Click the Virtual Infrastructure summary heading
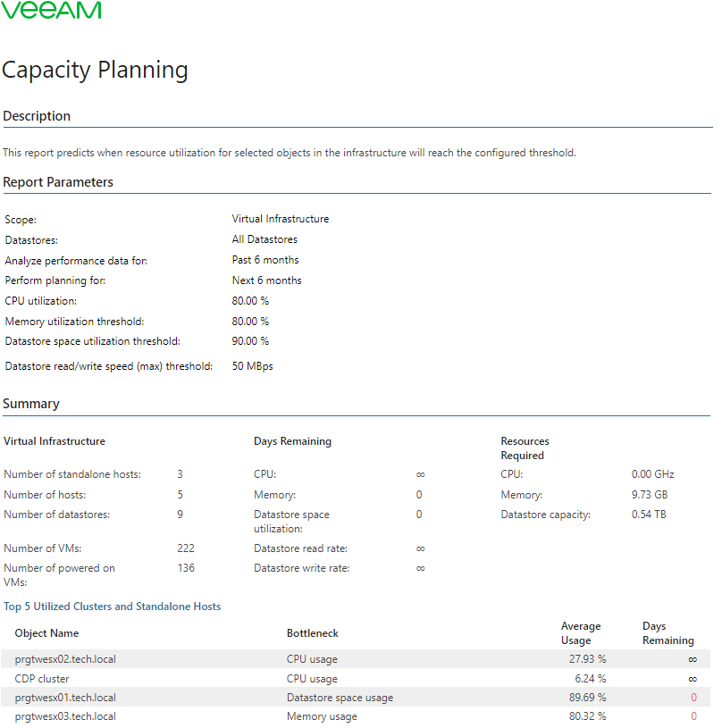The width and height of the screenshot is (722, 728). click(55, 441)
